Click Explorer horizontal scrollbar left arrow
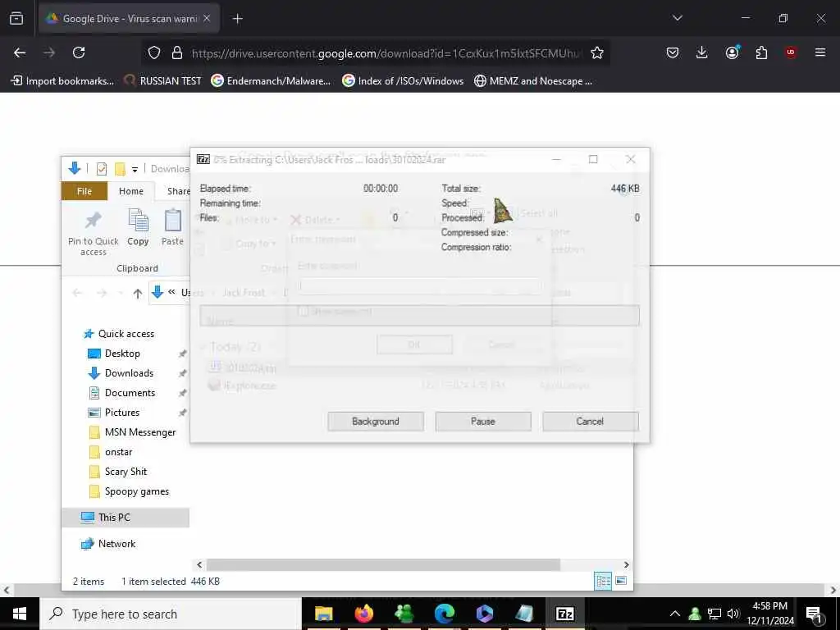The width and height of the screenshot is (840, 630). tap(199, 564)
